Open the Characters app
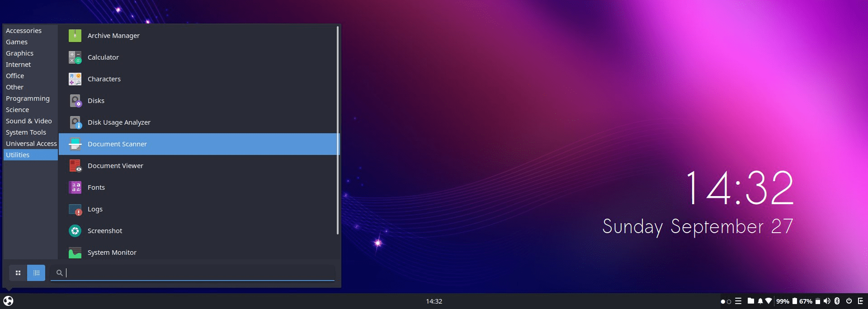The height and width of the screenshot is (309, 868). (104, 79)
